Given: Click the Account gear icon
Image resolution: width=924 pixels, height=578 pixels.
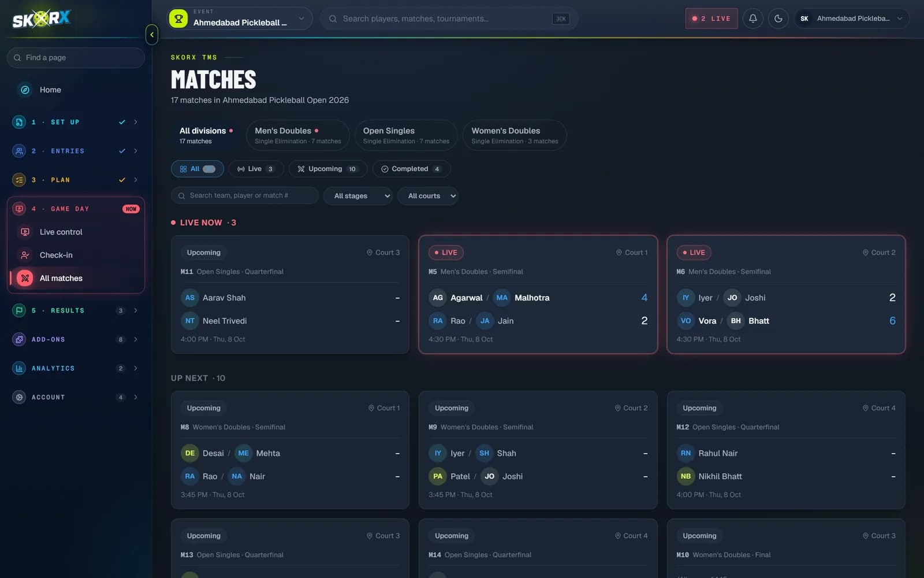Looking at the screenshot, I should click(x=19, y=397).
